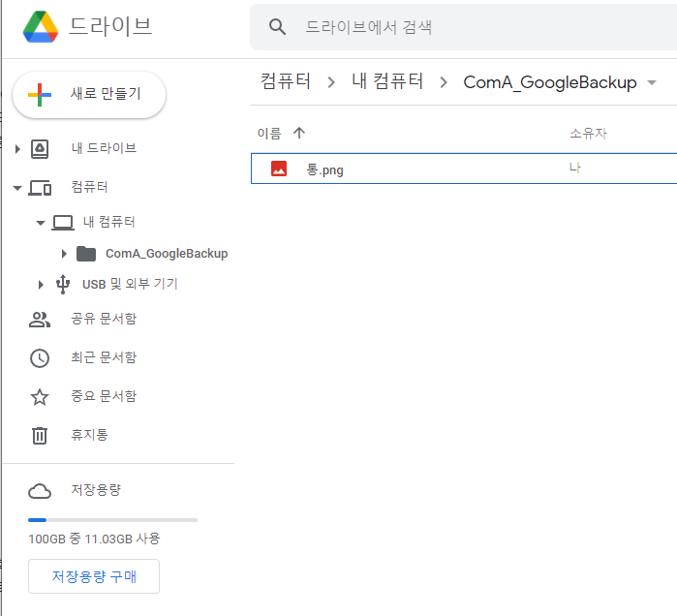This screenshot has width=677, height=616.
Task: Click the 드라이브에서 검색 search field
Action: point(465,27)
